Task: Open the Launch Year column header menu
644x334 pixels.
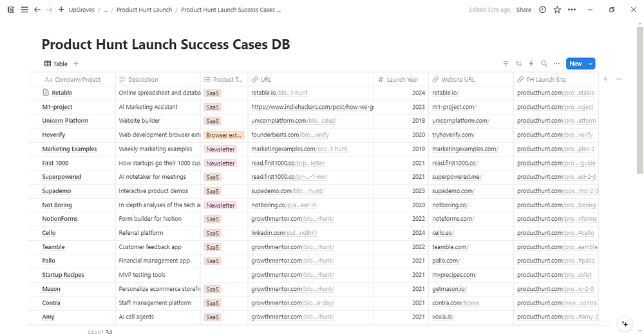Action: (x=402, y=80)
